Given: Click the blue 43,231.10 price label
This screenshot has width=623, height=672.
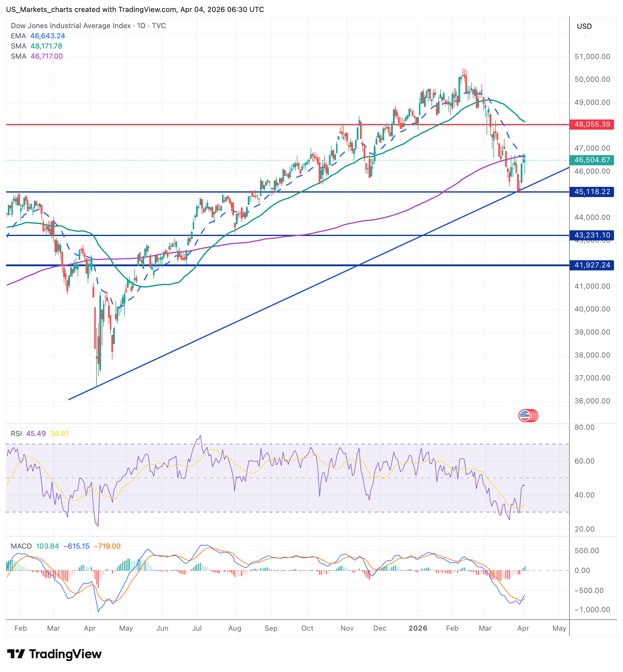Looking at the screenshot, I should point(591,235).
